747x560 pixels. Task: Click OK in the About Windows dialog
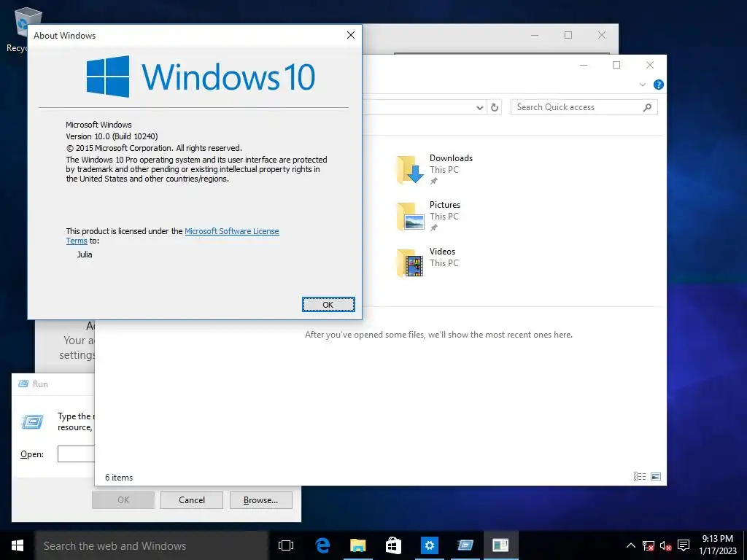[328, 304]
